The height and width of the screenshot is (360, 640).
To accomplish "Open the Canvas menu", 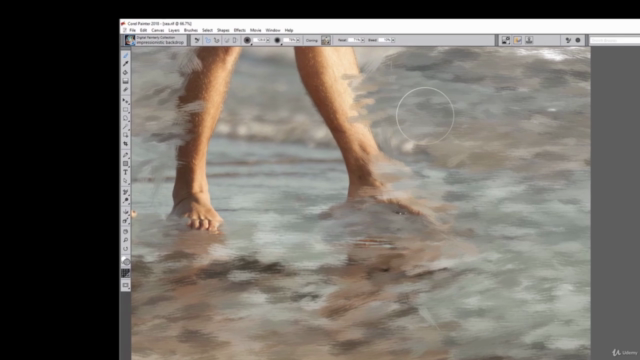I will click(x=158, y=30).
